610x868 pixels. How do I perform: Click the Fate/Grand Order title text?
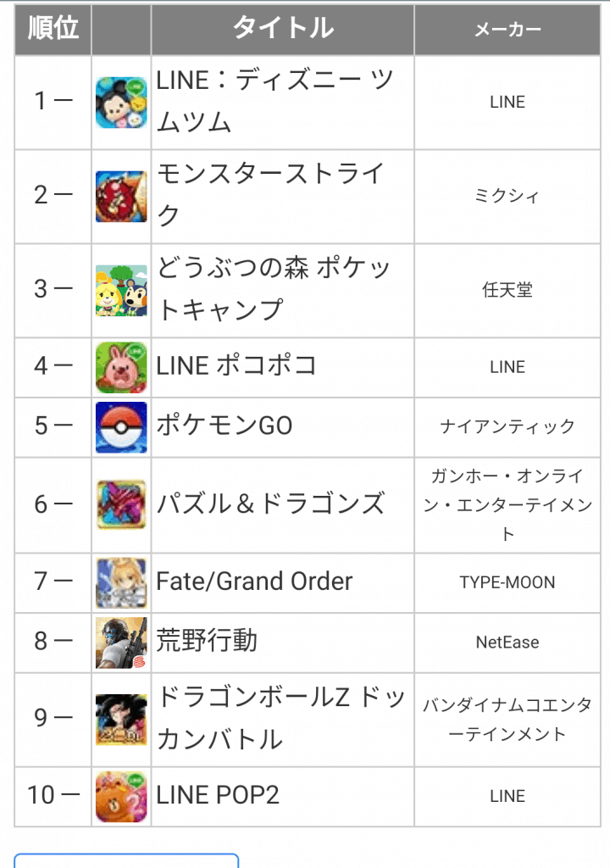point(254,581)
